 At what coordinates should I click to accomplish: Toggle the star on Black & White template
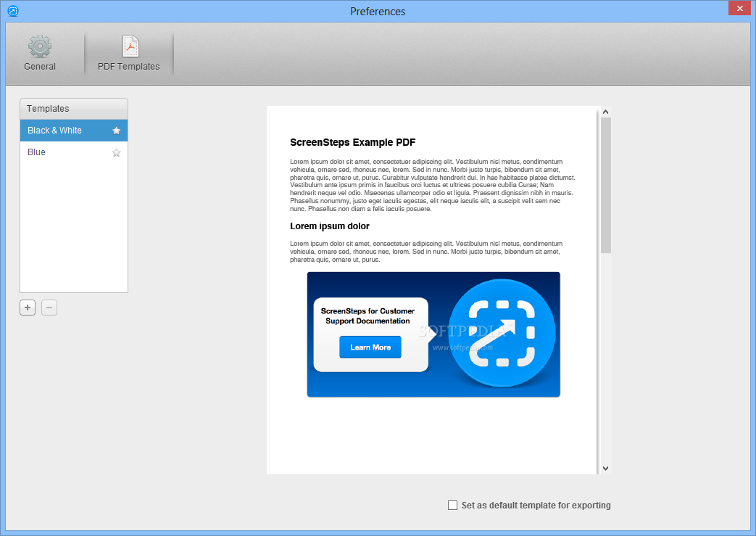coord(116,131)
